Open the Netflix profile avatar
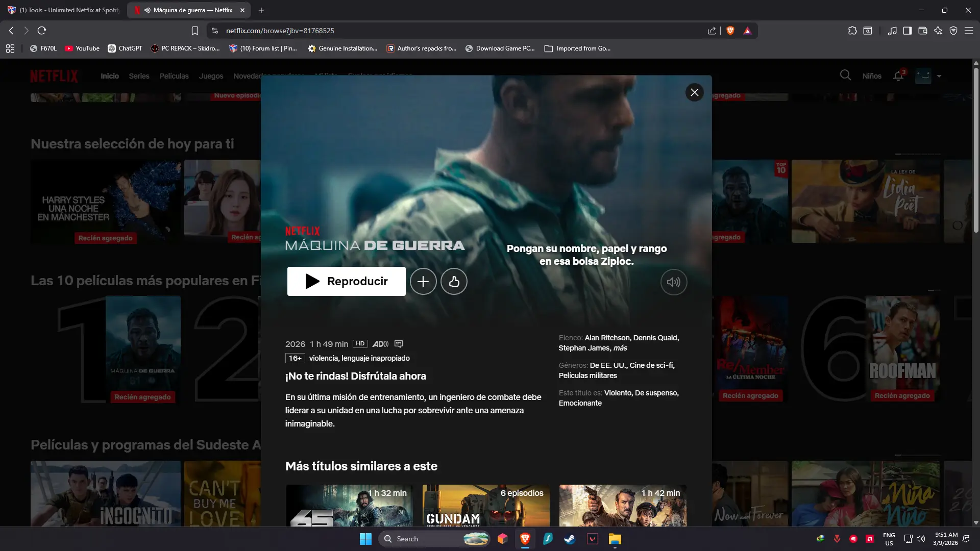 [x=923, y=76]
